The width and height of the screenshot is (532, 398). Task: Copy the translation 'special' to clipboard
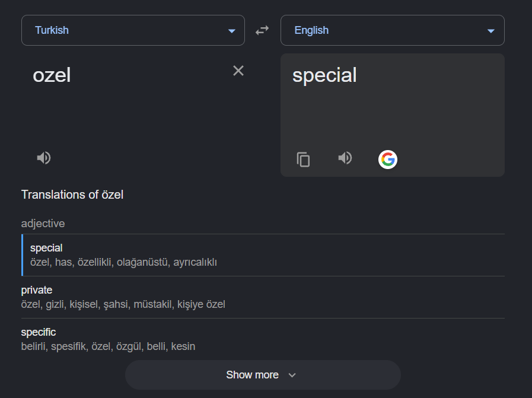click(303, 159)
